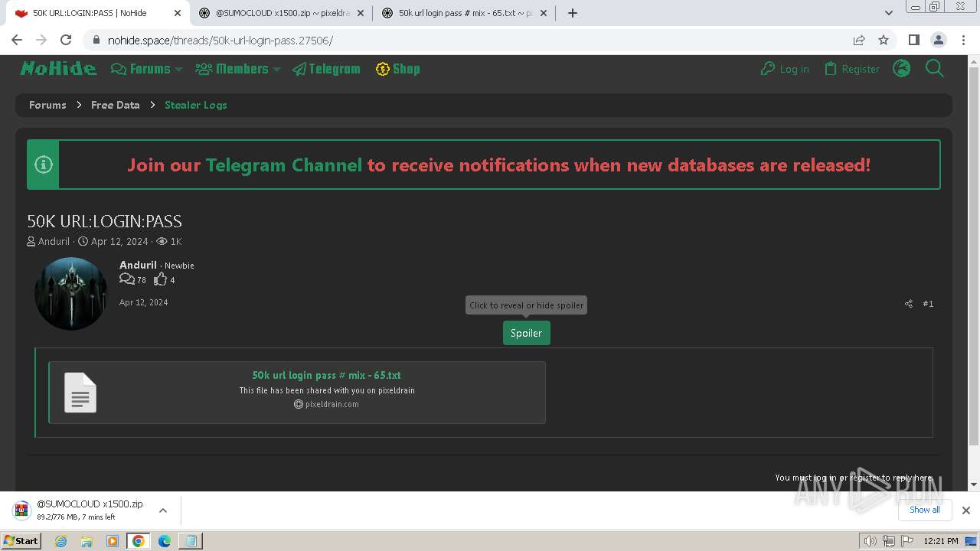
Task: Open the tab search chevron
Action: (x=889, y=12)
